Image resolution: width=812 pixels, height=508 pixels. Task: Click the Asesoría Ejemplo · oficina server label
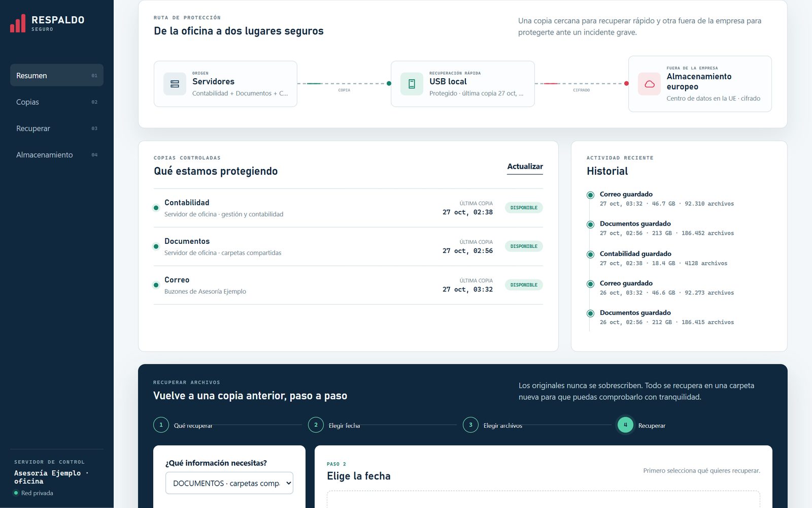pos(51,477)
